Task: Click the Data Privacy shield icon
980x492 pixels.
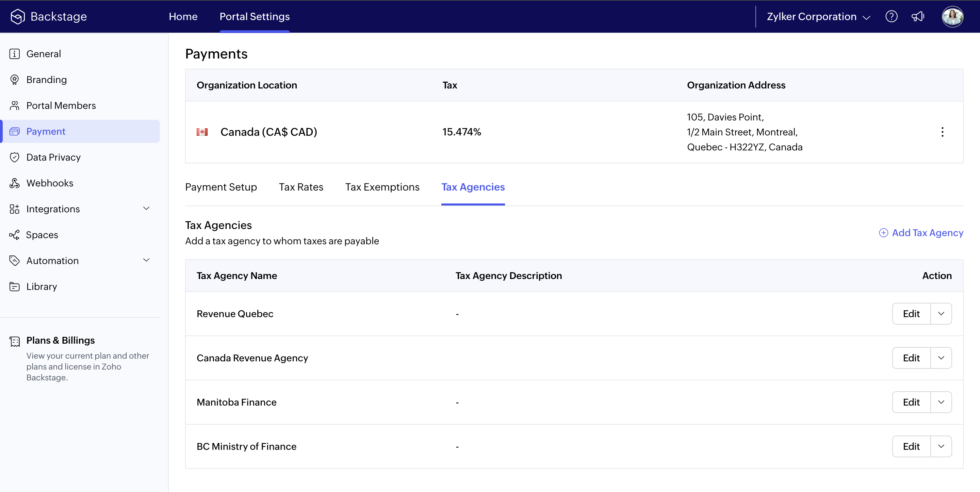Action: tap(14, 157)
